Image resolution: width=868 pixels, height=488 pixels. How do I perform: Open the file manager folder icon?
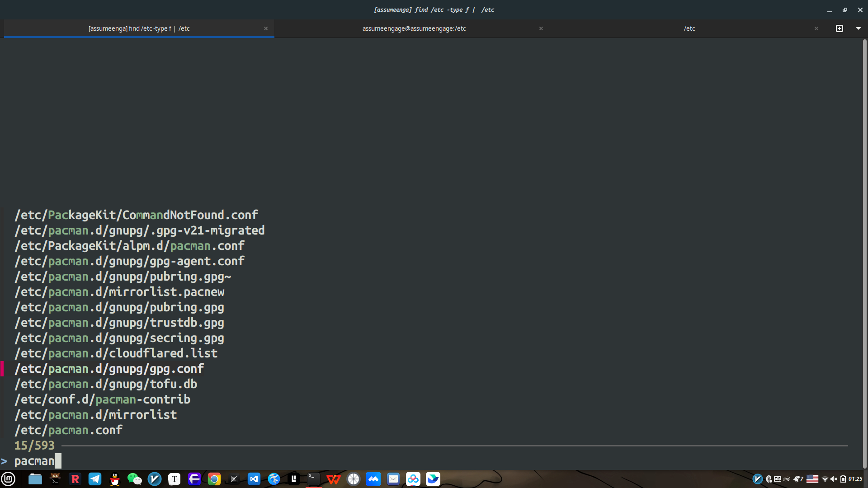pyautogui.click(x=35, y=479)
